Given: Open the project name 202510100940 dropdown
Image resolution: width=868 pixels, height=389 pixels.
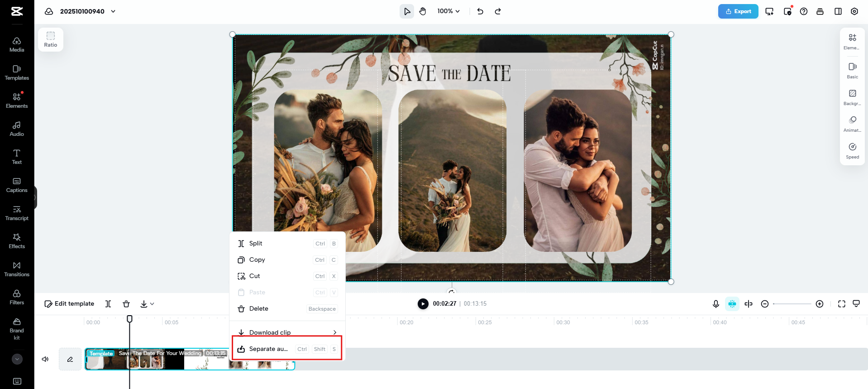Looking at the screenshot, I should pyautogui.click(x=113, y=11).
